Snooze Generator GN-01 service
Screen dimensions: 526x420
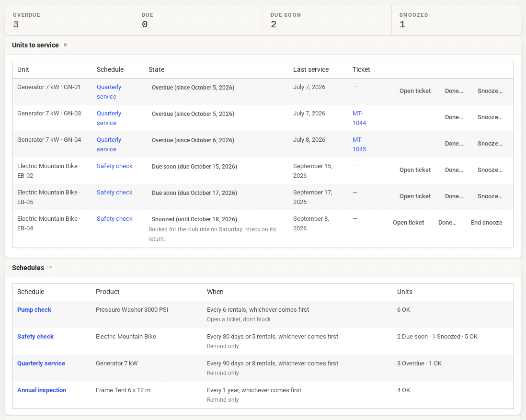(x=490, y=91)
